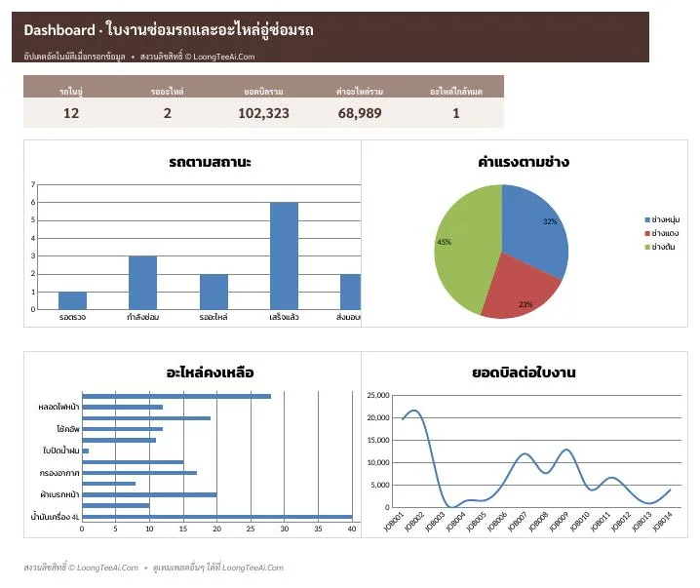Click the เสร็จแล้ว axis label

pyautogui.click(x=284, y=317)
